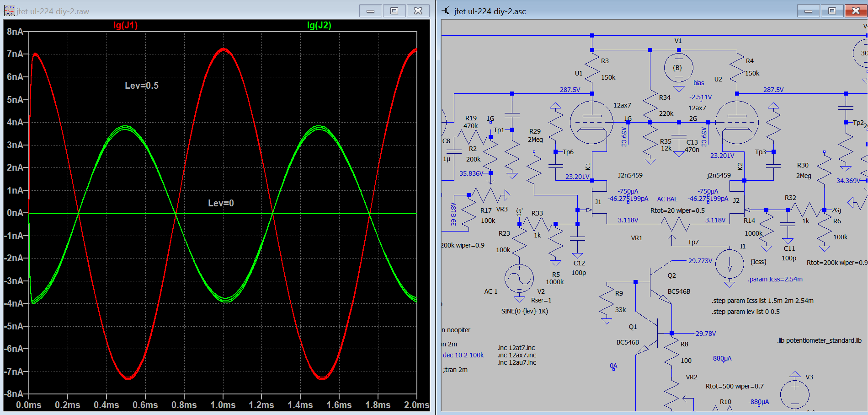Click the dec 10 2 100k text
Viewport: 868px width, 415px height.
pyautogui.click(x=463, y=355)
